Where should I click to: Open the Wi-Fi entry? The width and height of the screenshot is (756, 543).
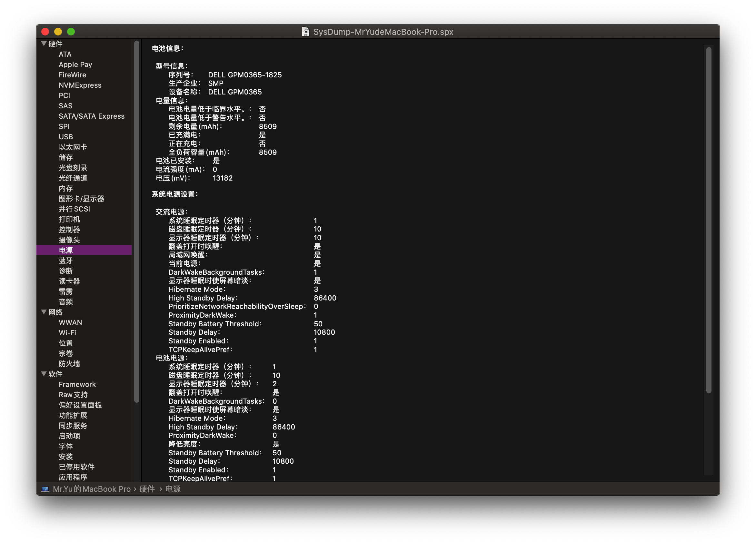(x=68, y=333)
